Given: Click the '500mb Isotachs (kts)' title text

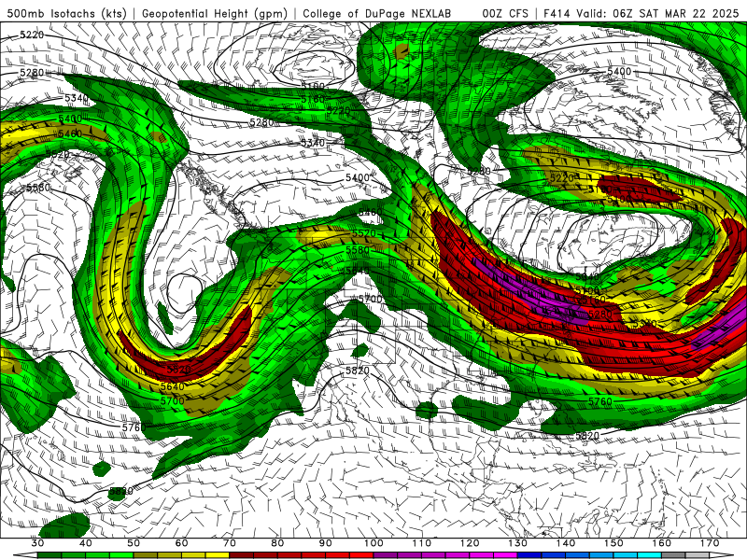Looking at the screenshot, I should click(66, 13).
